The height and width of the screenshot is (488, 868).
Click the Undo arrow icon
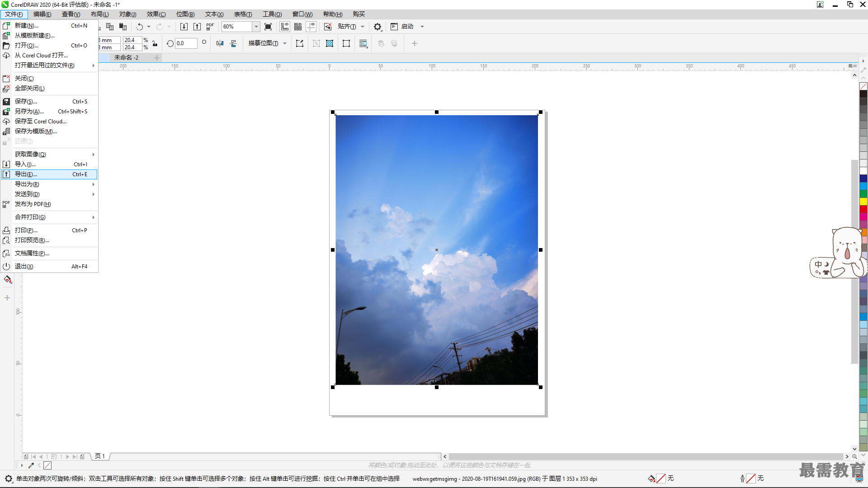coord(140,27)
